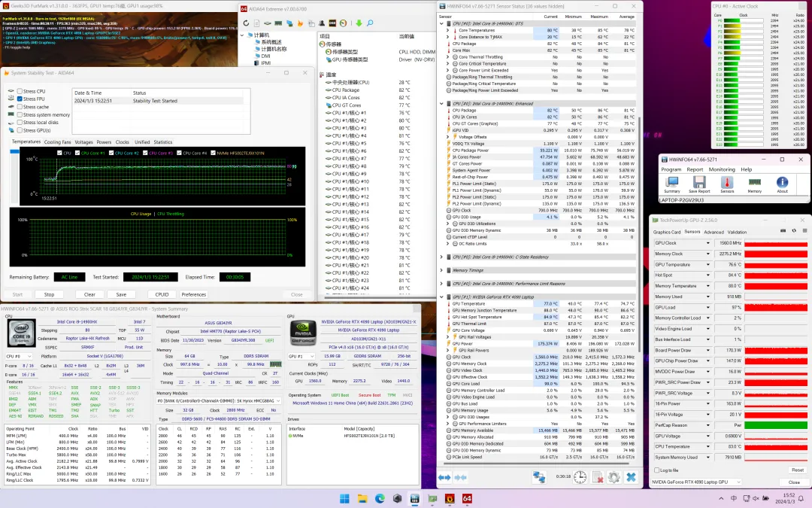Click the user icon in AIDA64 toolbar

322,23
